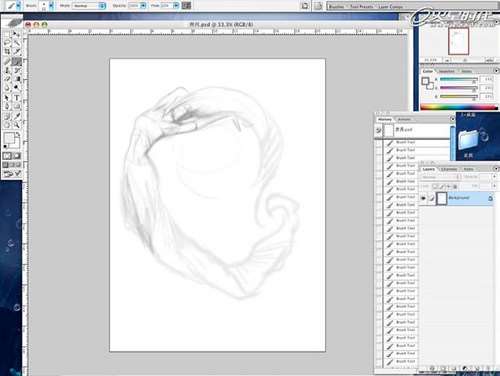Hide the Background layer with eye icon
Image resolution: width=500 pixels, height=376 pixels.
(x=423, y=198)
